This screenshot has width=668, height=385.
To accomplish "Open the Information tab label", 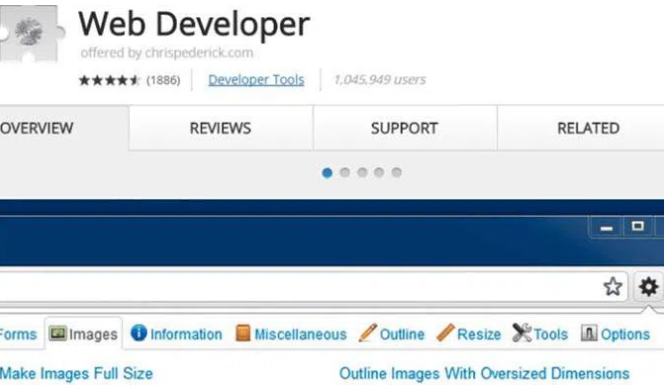I will (186, 334).
